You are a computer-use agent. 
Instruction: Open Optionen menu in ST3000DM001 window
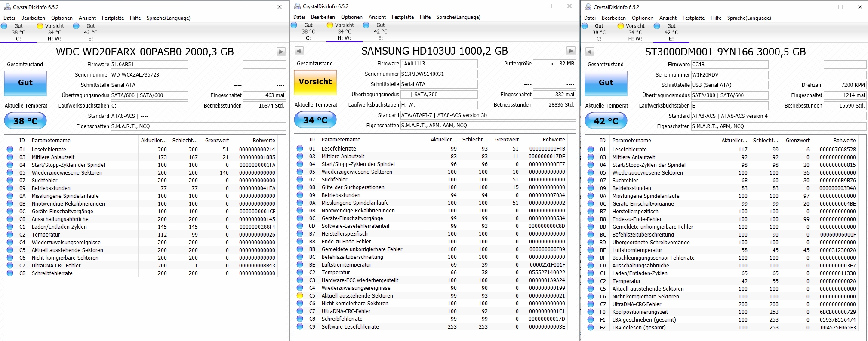click(x=643, y=18)
